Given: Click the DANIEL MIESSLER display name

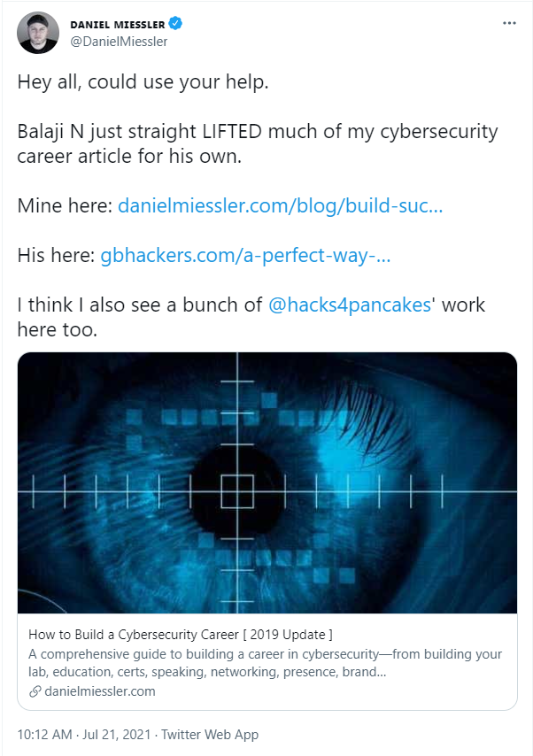Looking at the screenshot, I should [118, 23].
